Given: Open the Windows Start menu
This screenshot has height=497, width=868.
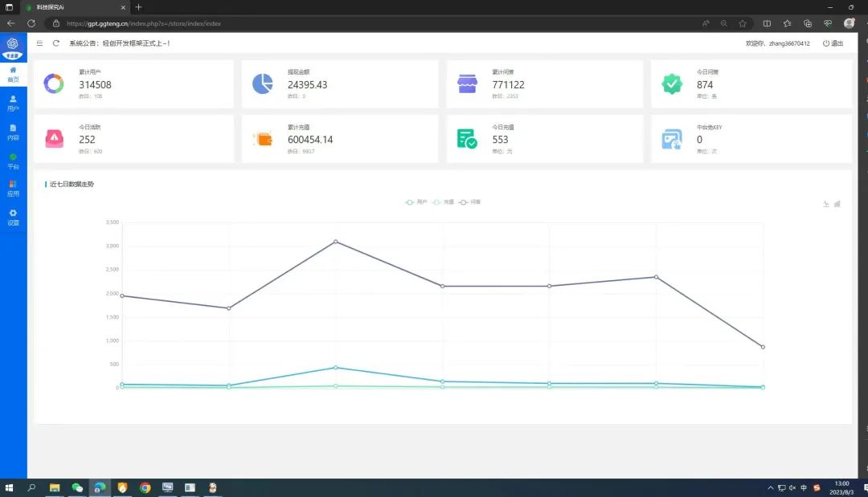Looking at the screenshot, I should pos(9,487).
